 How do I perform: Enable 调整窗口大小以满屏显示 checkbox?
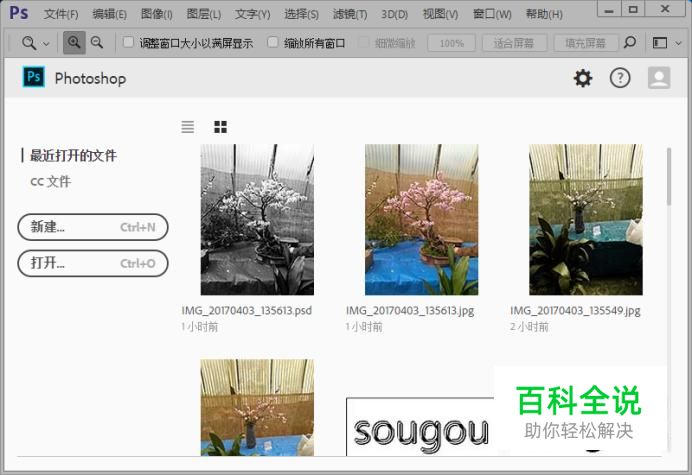[x=128, y=42]
